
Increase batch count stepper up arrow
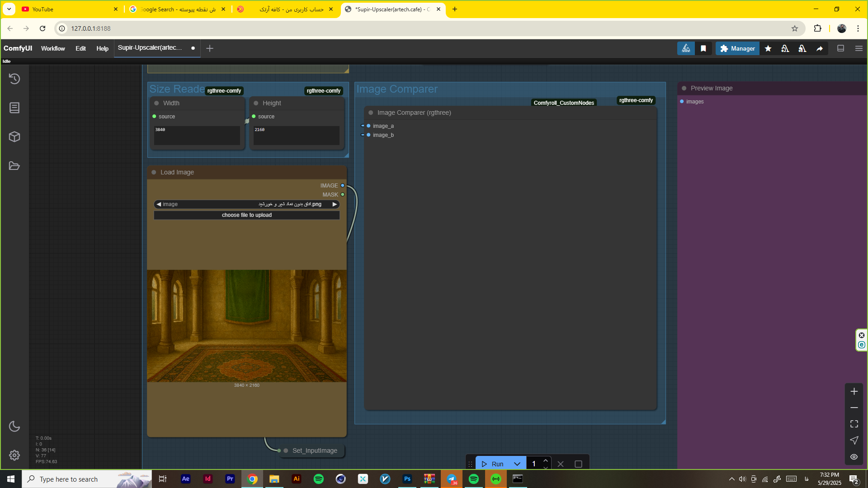click(x=546, y=460)
